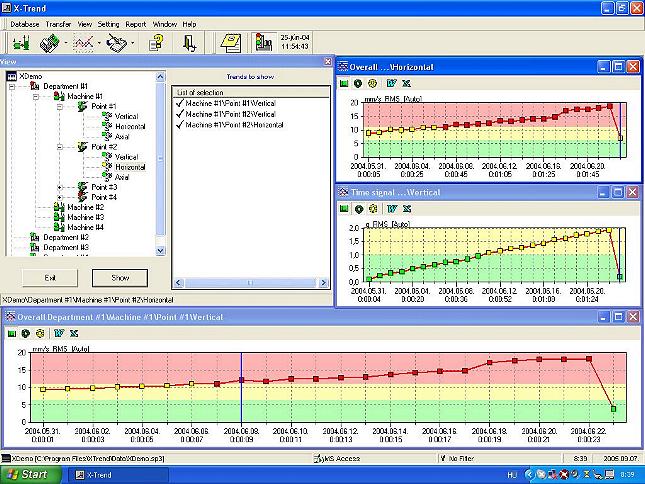The width and height of the screenshot is (645, 484).
Task: Click the exit door toolbar icon
Action: 189,42
